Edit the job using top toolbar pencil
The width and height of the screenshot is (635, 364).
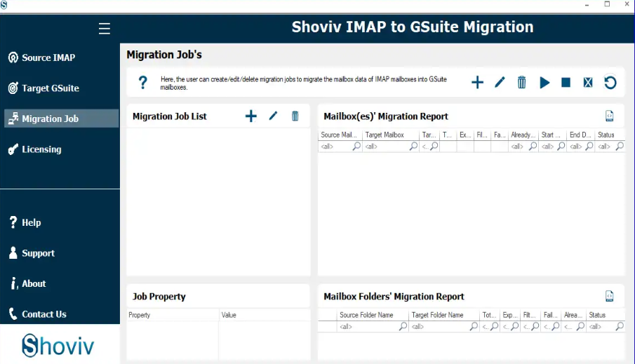[x=500, y=83]
